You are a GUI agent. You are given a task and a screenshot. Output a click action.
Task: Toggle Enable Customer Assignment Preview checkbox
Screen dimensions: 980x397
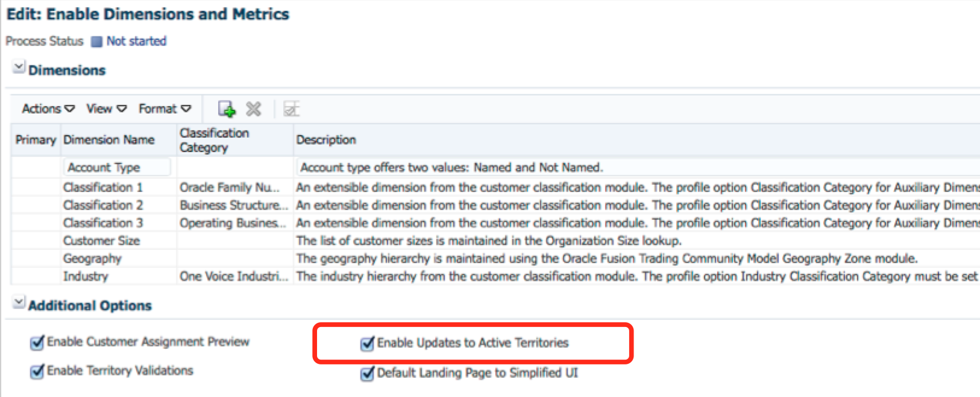click(37, 343)
